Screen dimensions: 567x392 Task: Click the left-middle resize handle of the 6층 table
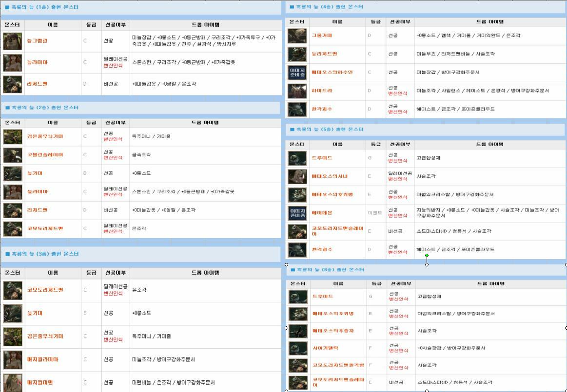coord(286,328)
